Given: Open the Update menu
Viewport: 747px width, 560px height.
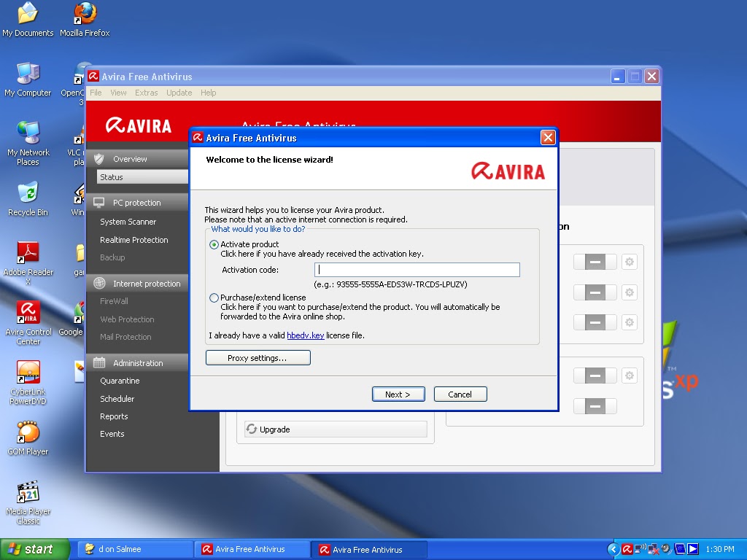Looking at the screenshot, I should tap(179, 93).
